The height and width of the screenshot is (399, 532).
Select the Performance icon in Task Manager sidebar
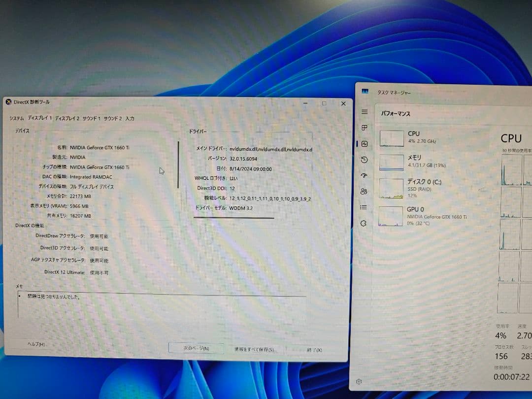point(364,143)
